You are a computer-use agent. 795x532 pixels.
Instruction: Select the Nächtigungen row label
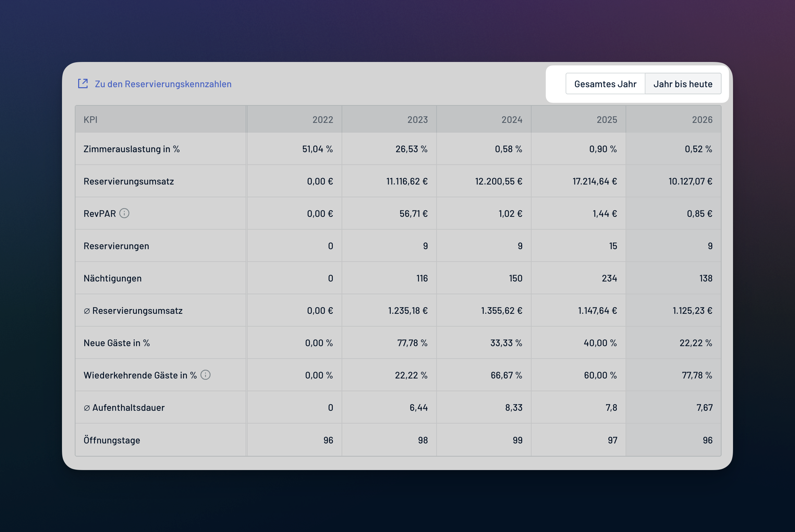click(113, 278)
